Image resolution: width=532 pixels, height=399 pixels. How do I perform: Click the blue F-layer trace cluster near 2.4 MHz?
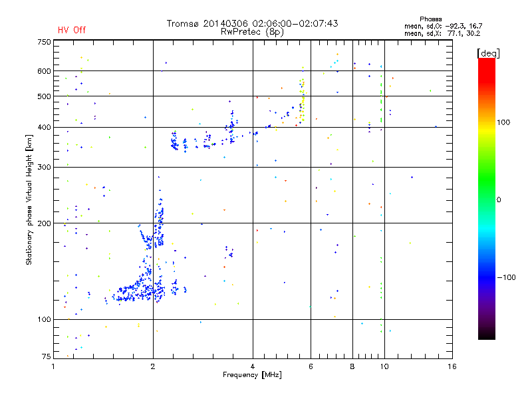pos(174,141)
